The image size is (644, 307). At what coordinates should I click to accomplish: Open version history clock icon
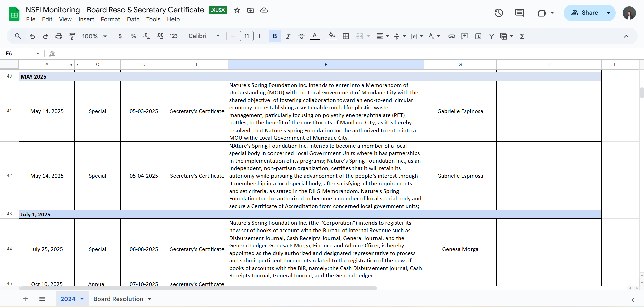(499, 13)
